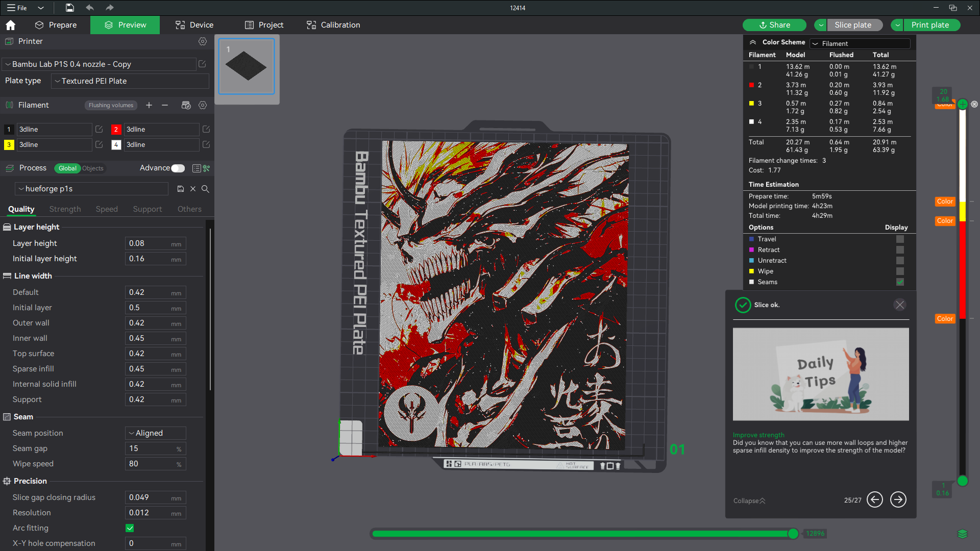The width and height of the screenshot is (980, 551).
Task: Enable Retract display checkbox
Action: click(900, 249)
